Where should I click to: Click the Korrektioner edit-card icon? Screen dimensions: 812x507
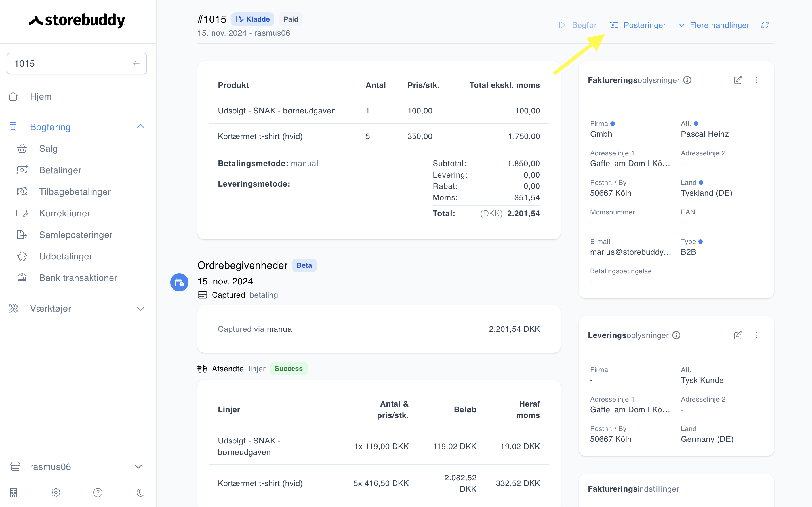point(22,213)
